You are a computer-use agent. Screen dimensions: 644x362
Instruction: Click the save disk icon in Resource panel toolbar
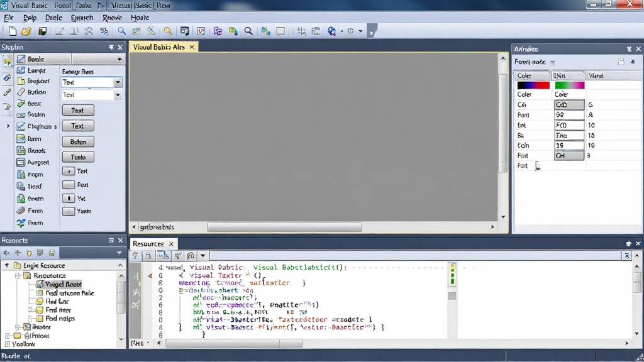pyautogui.click(x=40, y=253)
